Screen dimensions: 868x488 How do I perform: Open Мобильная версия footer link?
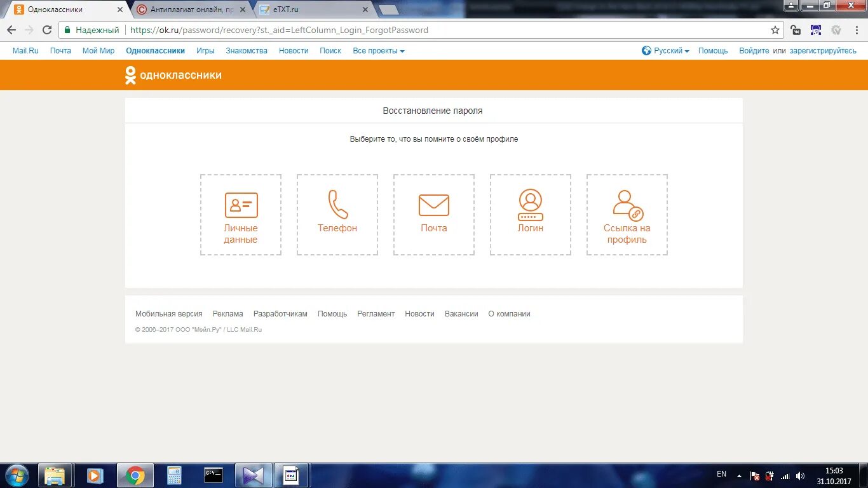169,314
